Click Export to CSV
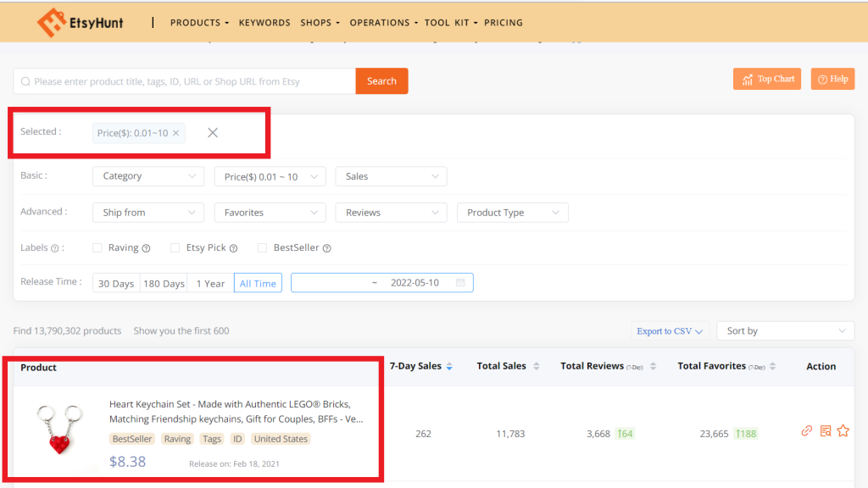Screen dimensions: 868x488 pos(669,331)
